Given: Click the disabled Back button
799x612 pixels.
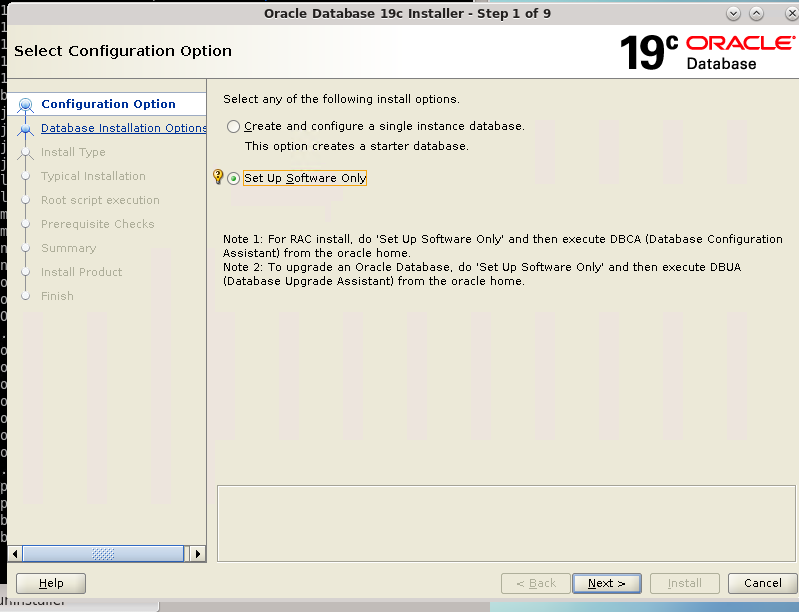Looking at the screenshot, I should (x=536, y=583).
